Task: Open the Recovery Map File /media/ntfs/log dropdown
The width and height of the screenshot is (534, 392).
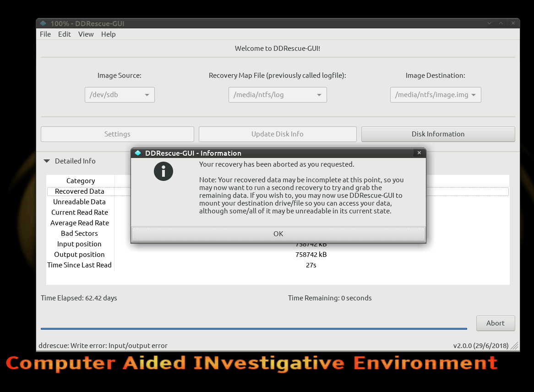Action: tap(278, 95)
